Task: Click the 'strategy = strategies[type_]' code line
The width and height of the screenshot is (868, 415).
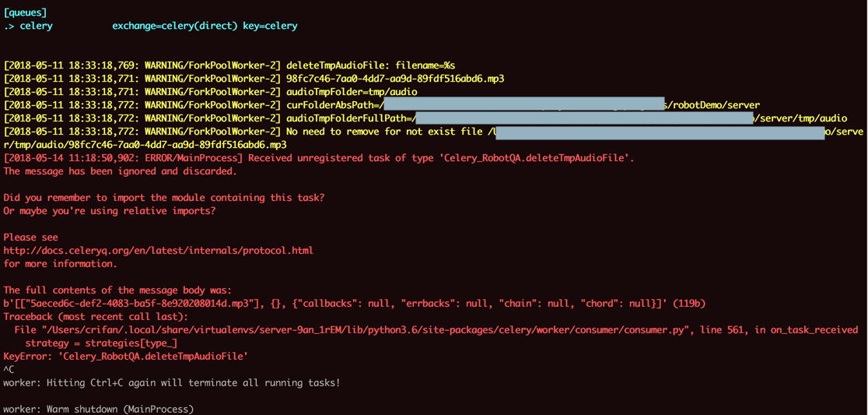Action: [x=101, y=343]
